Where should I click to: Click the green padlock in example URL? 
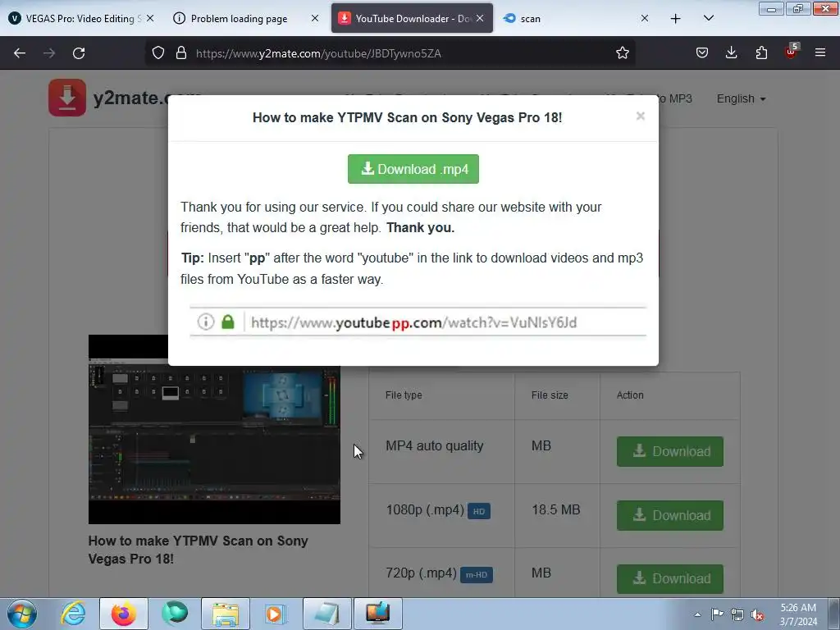(228, 322)
